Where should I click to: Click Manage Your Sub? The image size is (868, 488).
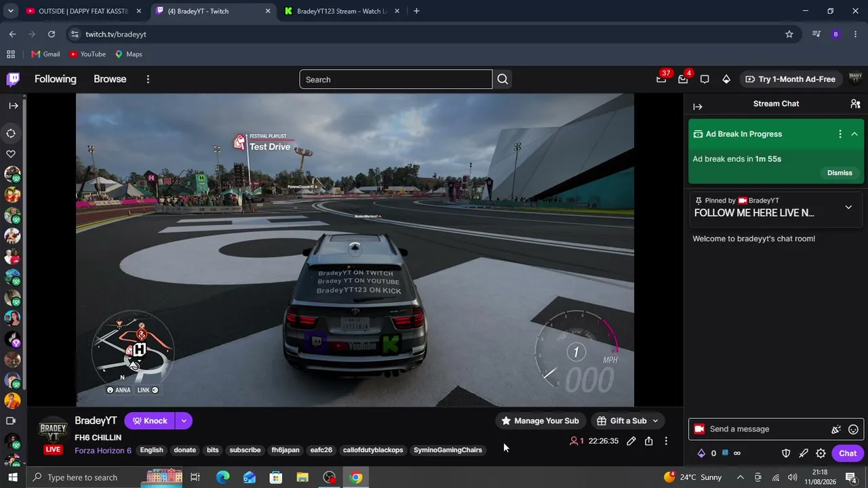[x=540, y=421]
